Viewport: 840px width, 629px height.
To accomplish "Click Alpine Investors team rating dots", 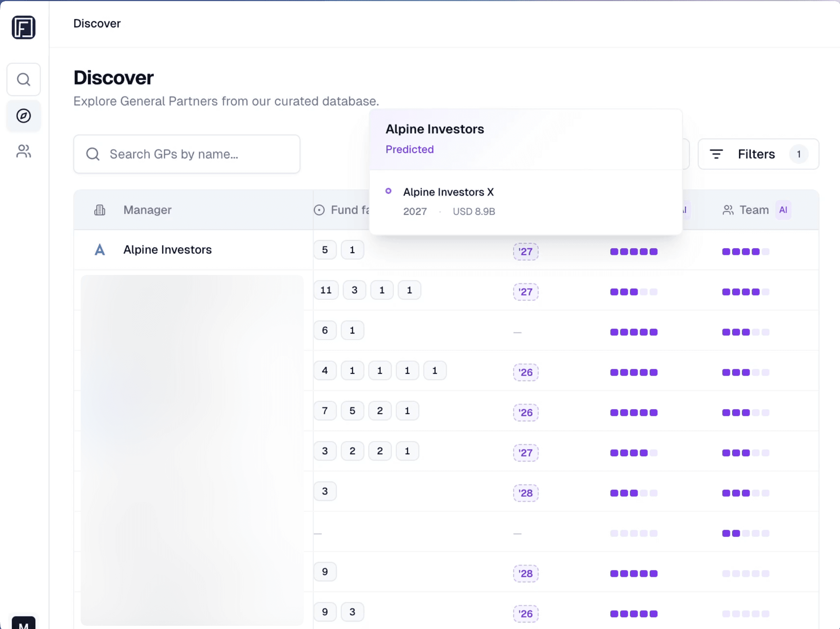I will point(745,252).
